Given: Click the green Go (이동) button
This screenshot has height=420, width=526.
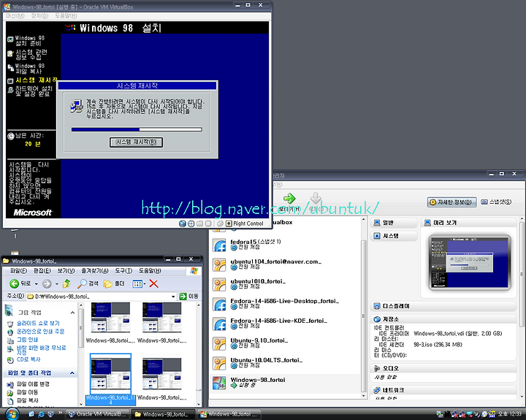Looking at the screenshot, I should [x=188, y=297].
